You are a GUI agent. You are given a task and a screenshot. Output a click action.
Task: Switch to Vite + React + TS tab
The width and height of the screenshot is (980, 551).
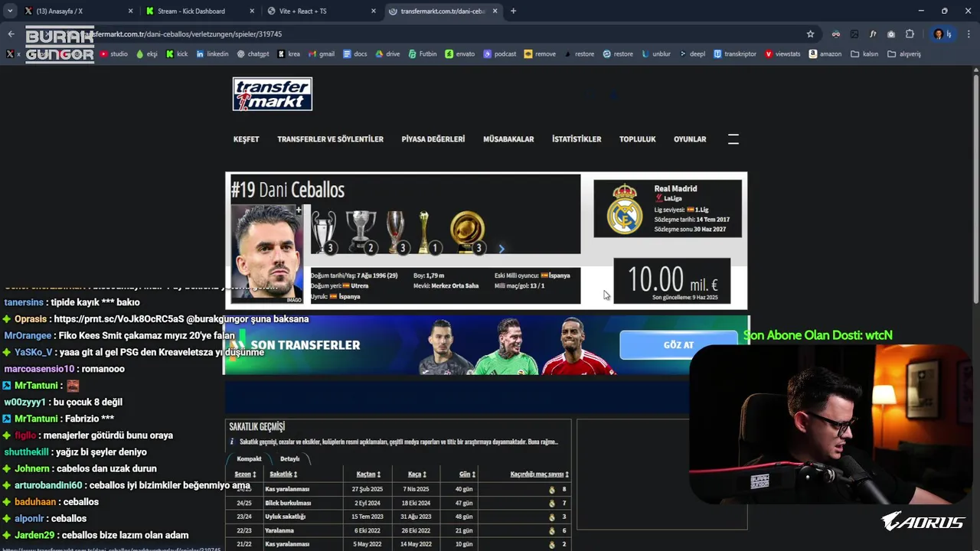coord(322,11)
